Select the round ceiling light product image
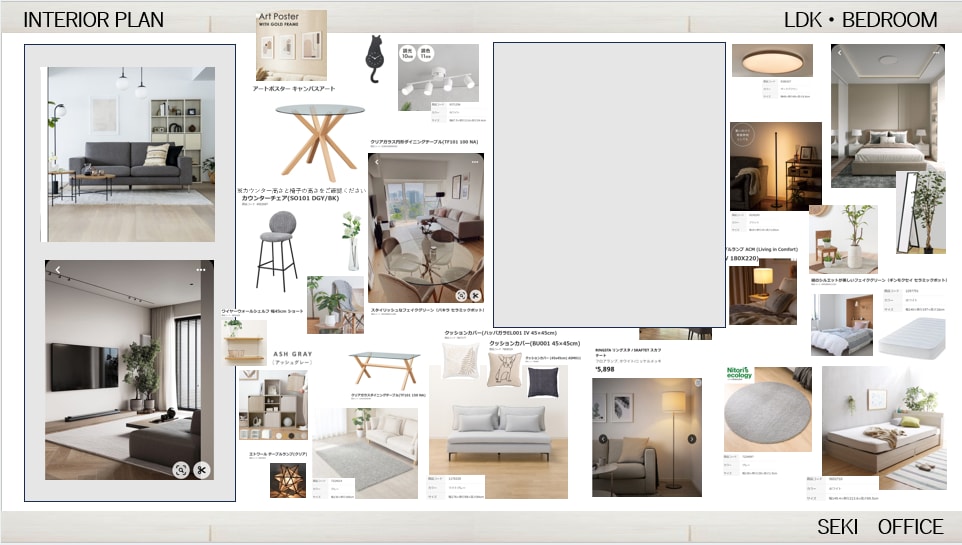Image resolution: width=962 pixels, height=545 pixels. pos(772,60)
